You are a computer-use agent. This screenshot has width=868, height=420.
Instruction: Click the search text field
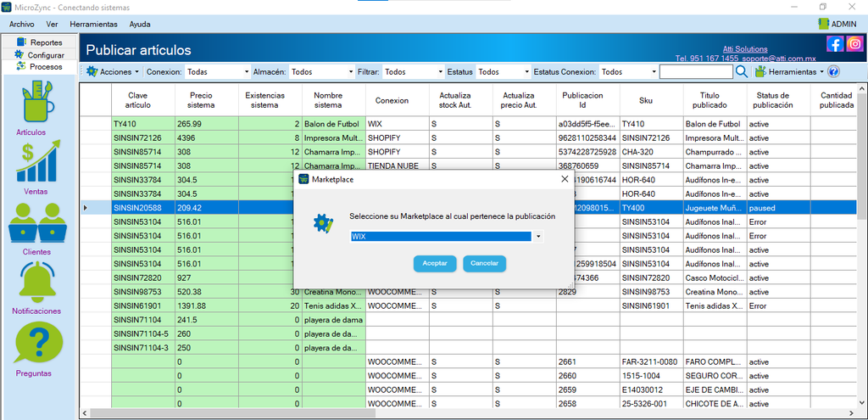(696, 71)
